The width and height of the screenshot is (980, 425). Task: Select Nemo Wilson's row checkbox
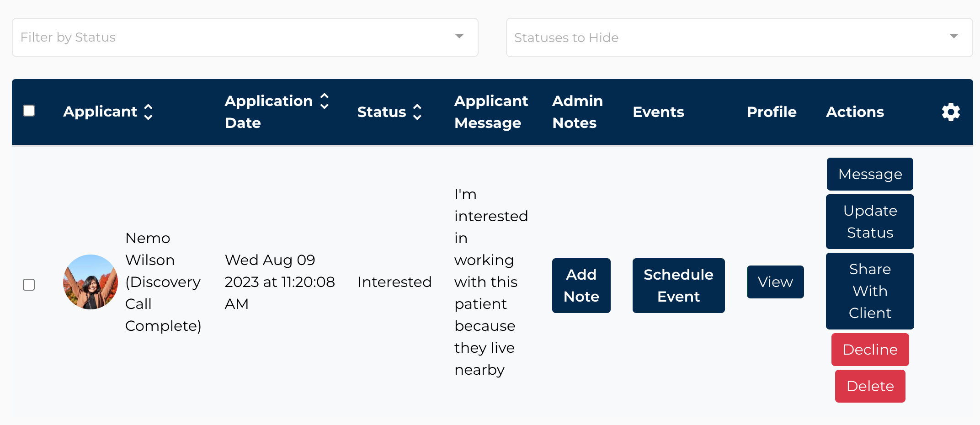29,285
